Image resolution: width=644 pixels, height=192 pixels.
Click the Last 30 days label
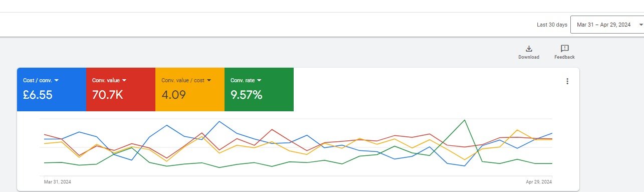click(x=552, y=25)
